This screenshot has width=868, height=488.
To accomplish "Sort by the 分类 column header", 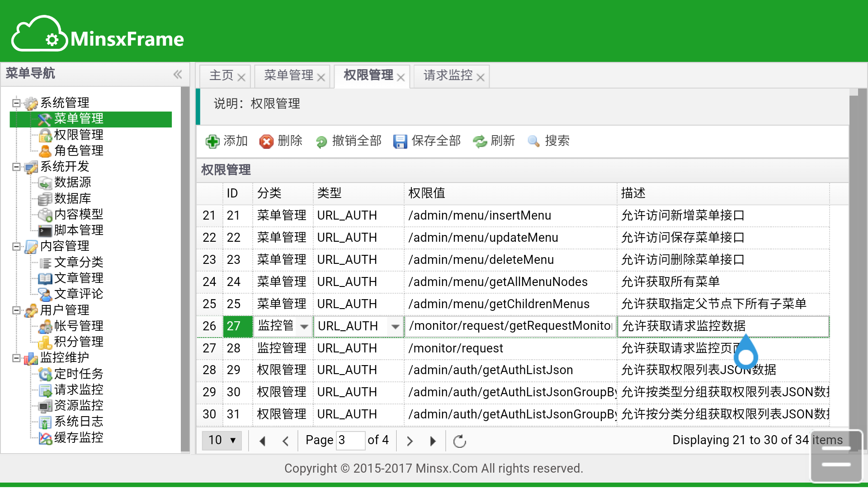I will 283,193.
